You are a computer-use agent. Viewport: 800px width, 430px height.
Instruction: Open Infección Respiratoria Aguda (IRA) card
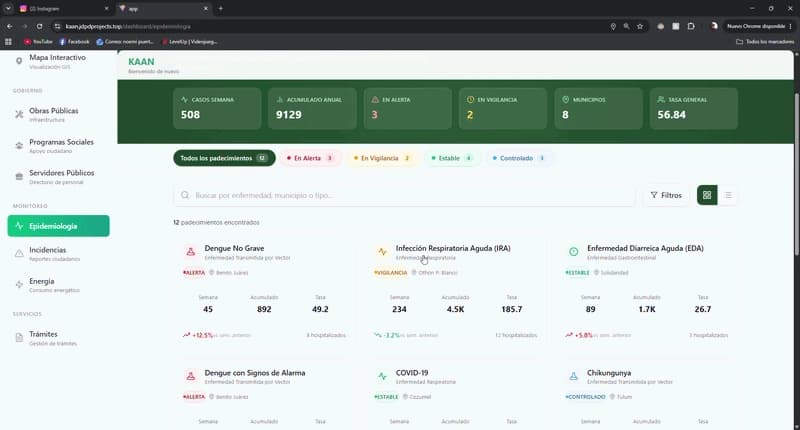[453, 248]
